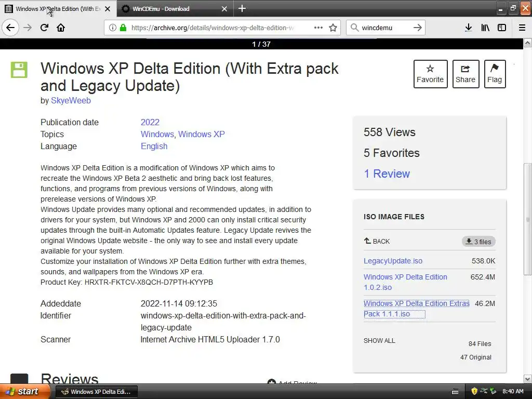Viewport: 532px width, 399px height.
Task: Submit the wincdemu search arrow
Action: (418, 28)
